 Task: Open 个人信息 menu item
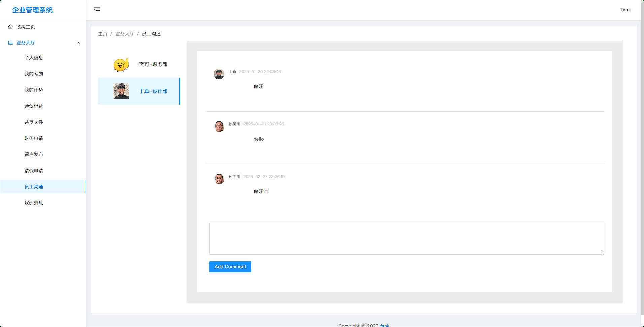point(34,58)
